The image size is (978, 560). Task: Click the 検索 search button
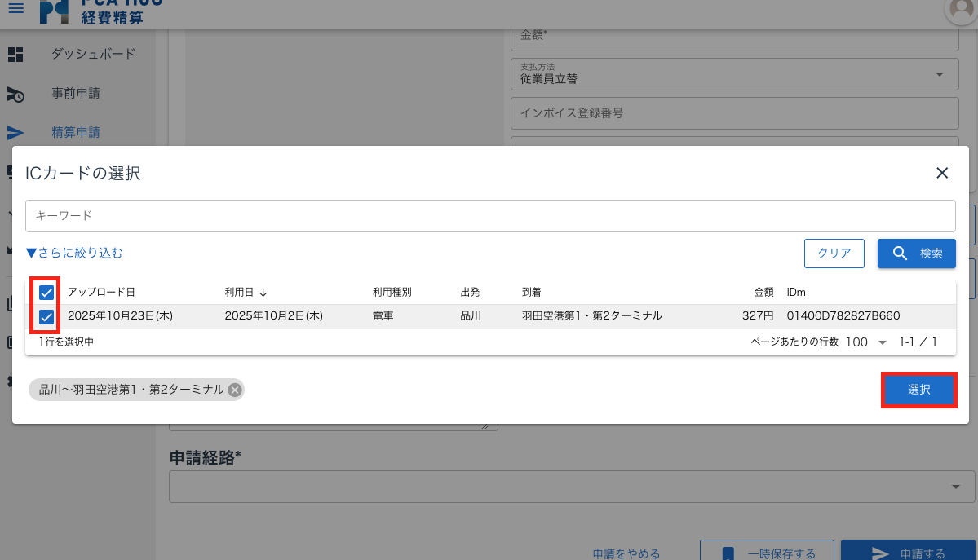tap(917, 254)
